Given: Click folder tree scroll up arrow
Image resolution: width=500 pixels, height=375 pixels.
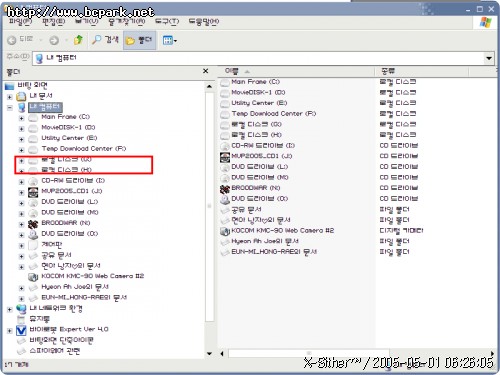Looking at the screenshot, I should 209,87.
